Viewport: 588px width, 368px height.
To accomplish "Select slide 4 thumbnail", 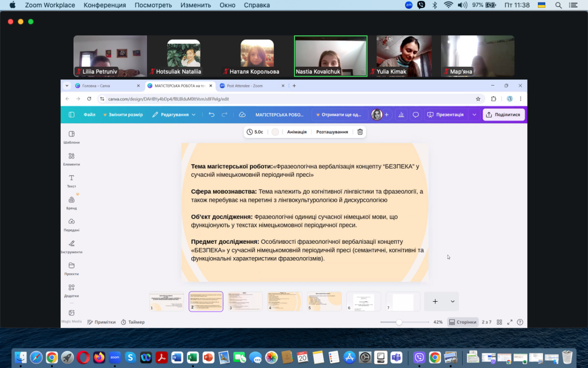I will pos(285,301).
